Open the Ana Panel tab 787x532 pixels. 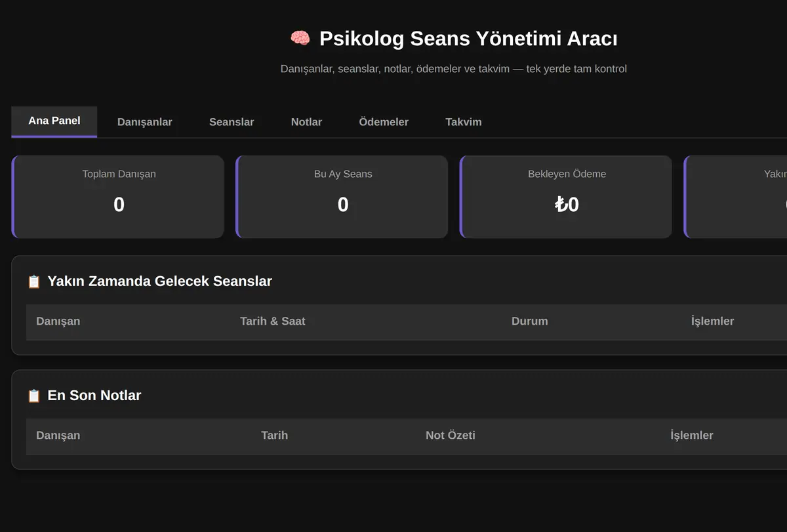point(54,121)
